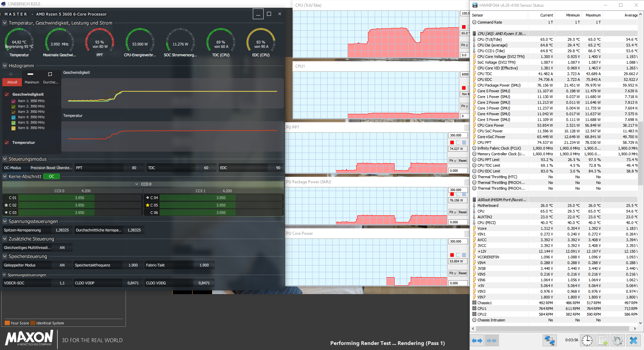Collapse the Kerne-Abschnitt section
644x350 pixels.
5,177
